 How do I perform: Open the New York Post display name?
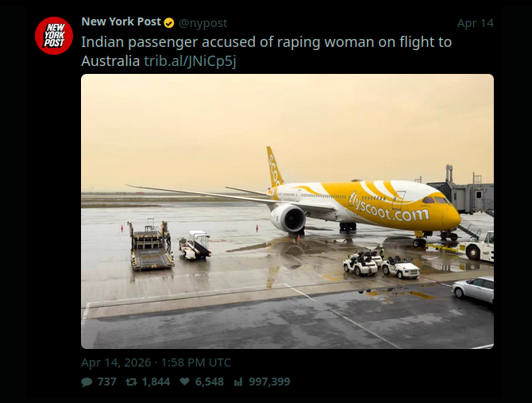click(x=121, y=22)
